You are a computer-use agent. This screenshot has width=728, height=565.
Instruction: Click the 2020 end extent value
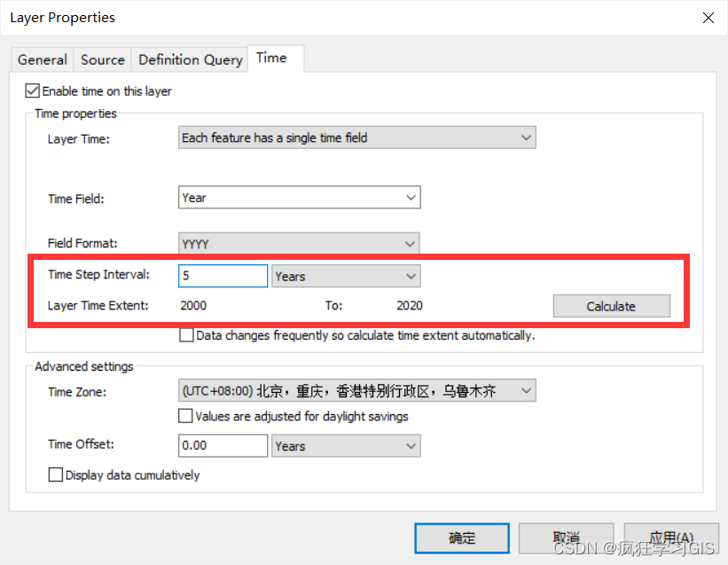pyautogui.click(x=410, y=305)
